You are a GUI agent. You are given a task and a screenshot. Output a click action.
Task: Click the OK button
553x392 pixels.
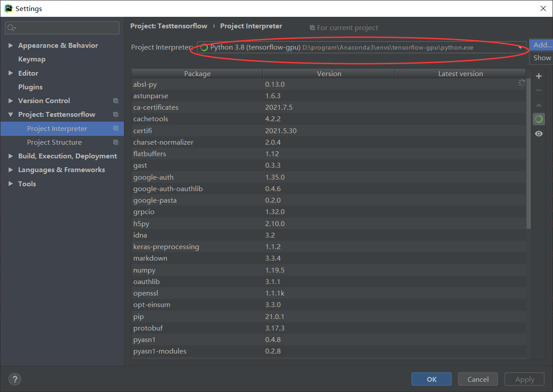click(432, 379)
